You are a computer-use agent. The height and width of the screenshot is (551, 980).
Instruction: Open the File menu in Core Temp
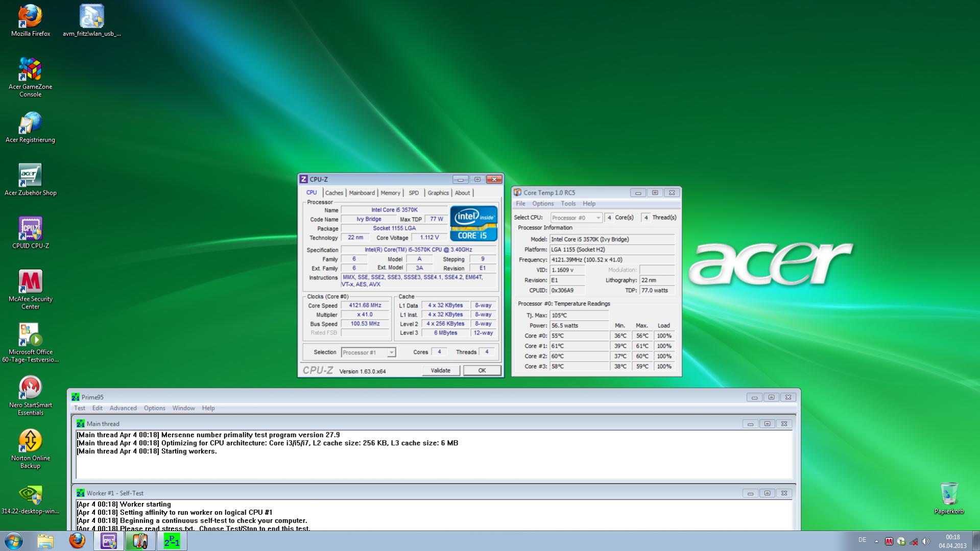(520, 203)
